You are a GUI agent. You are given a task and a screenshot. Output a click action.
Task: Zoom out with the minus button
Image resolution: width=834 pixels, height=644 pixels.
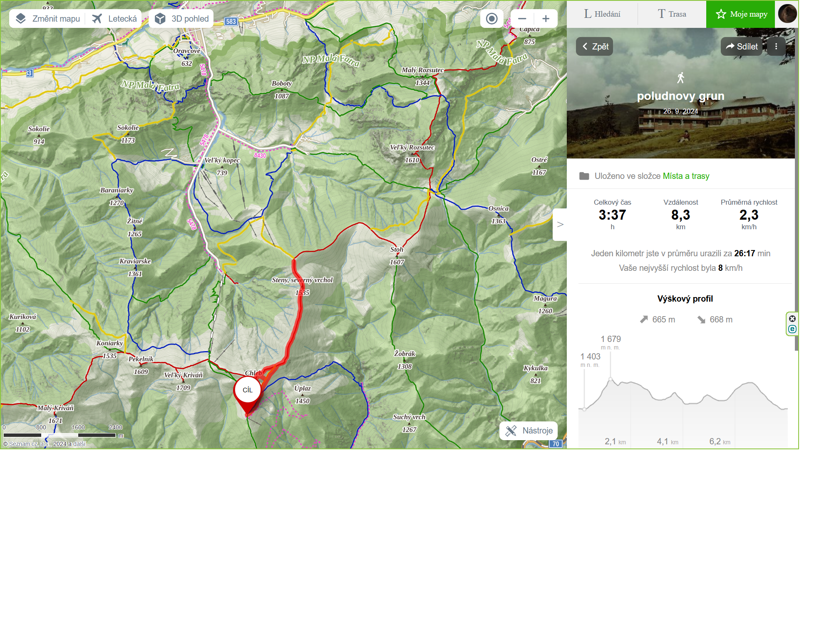coord(522,19)
